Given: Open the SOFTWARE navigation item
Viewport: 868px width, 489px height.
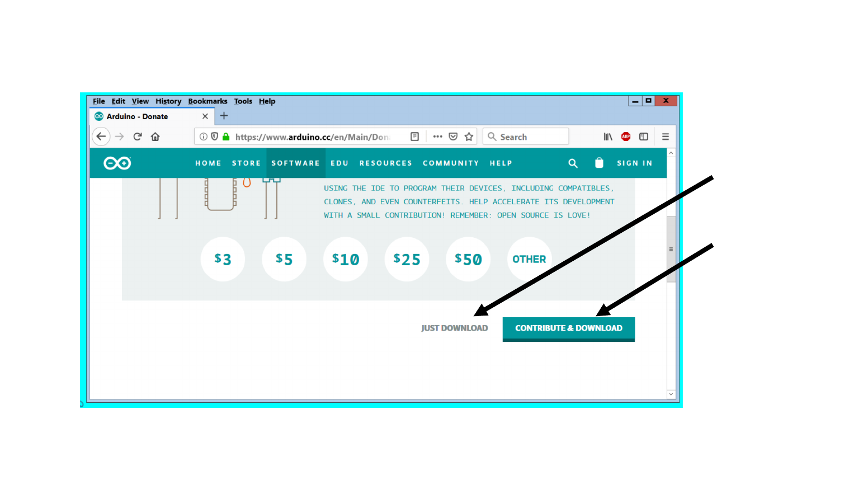Looking at the screenshot, I should tap(295, 163).
